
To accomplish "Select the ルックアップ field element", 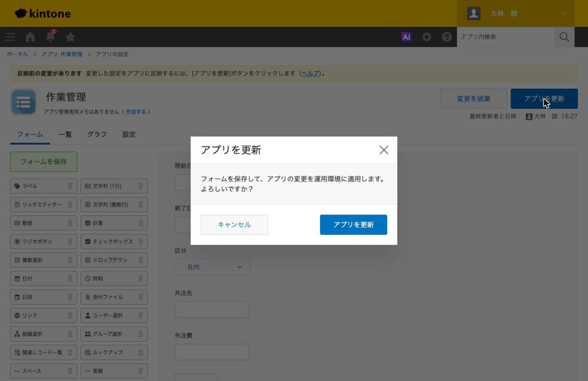I will (114, 352).
